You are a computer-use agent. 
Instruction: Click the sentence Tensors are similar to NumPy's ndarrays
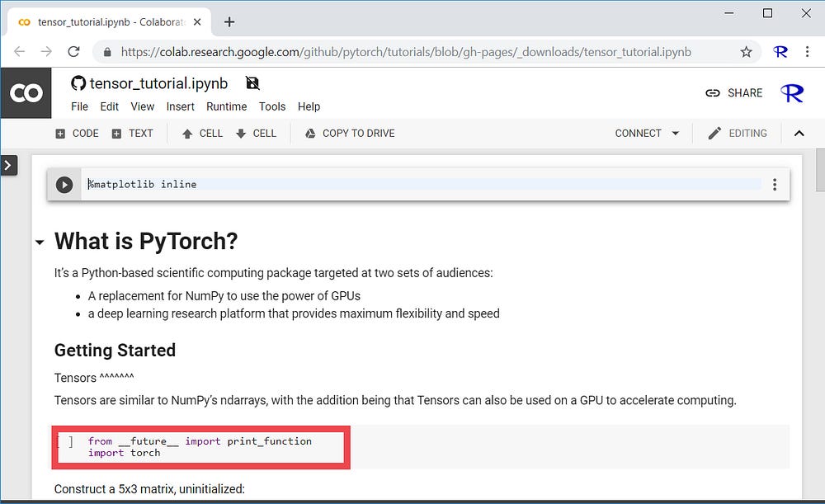(x=395, y=401)
